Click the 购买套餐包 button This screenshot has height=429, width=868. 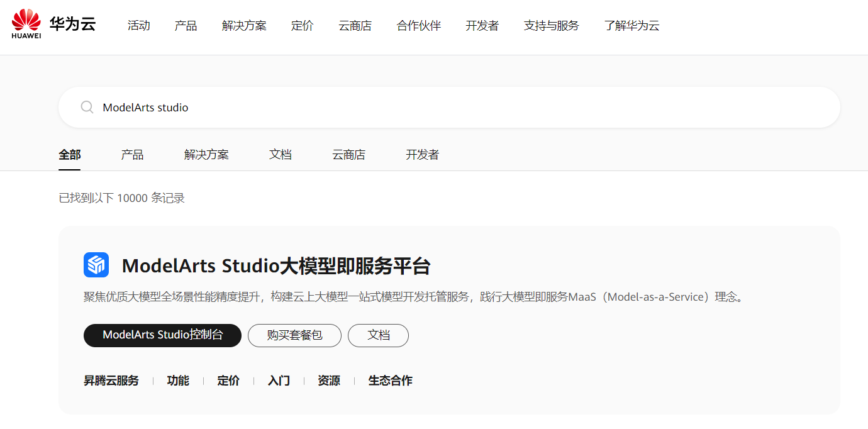tap(294, 335)
